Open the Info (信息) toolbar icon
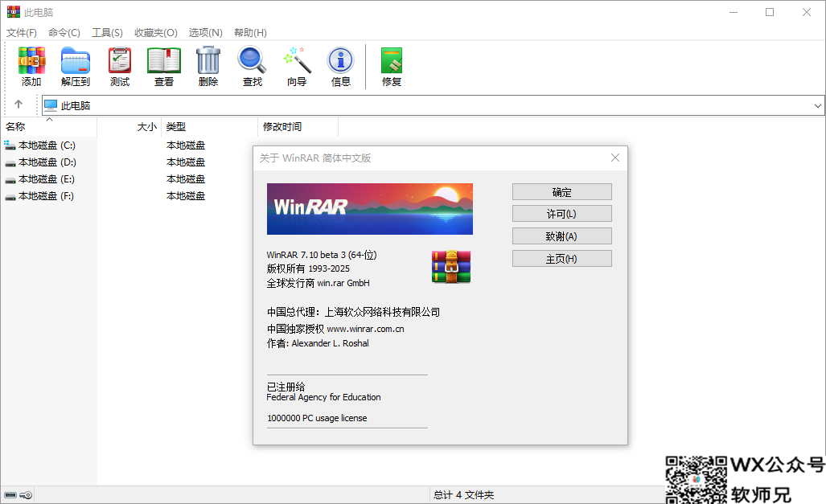This screenshot has height=504, width=826. coord(341,61)
